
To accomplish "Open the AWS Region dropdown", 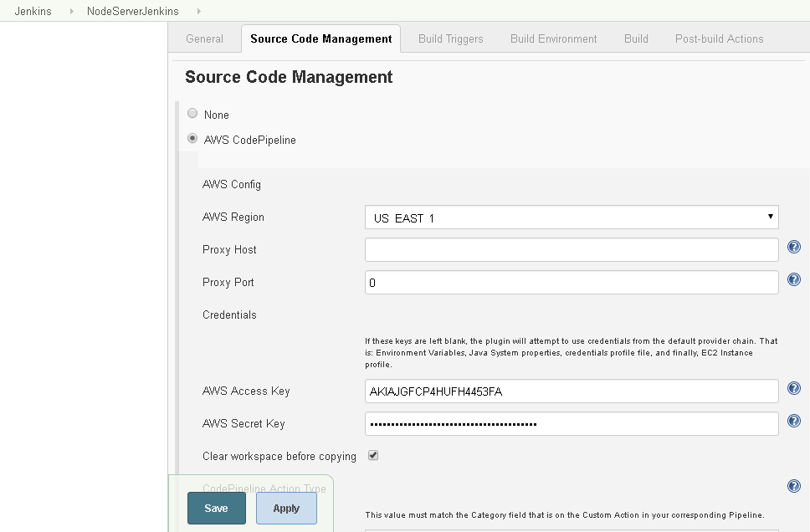I will [x=572, y=217].
